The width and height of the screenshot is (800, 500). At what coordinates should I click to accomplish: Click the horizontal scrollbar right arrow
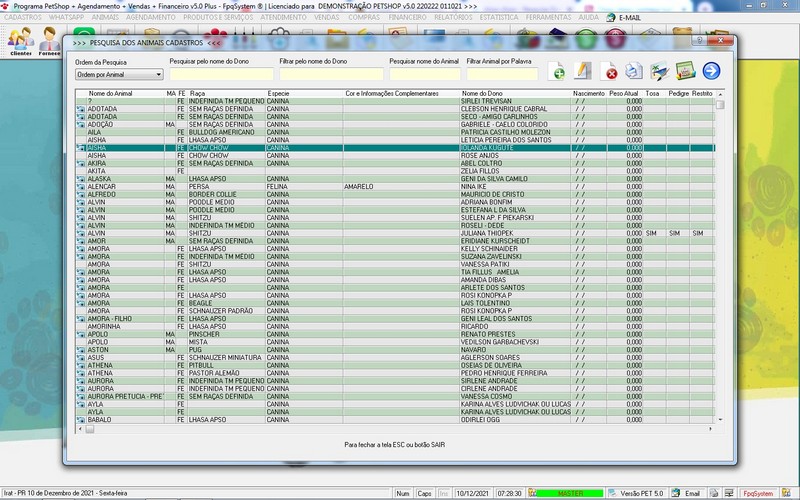pyautogui.click(x=710, y=429)
